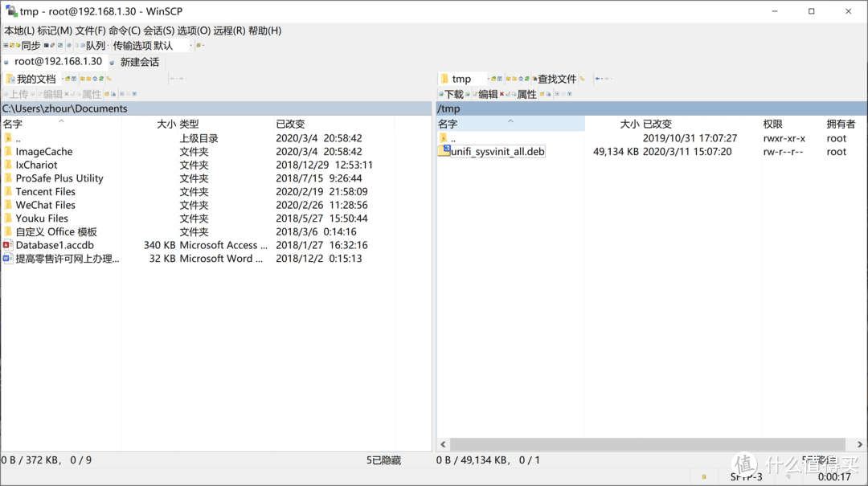The image size is (868, 486).
Task: Click the SFTP-3 protocol status icon
Action: click(x=747, y=476)
